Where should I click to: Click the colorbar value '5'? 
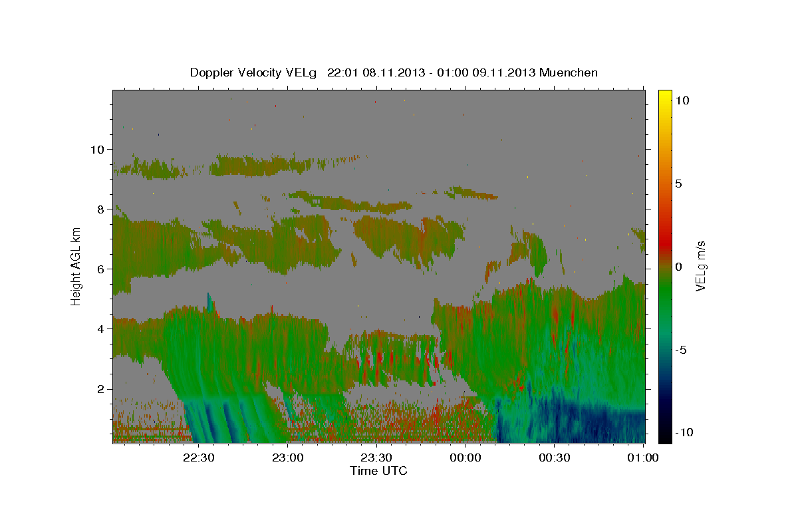click(679, 184)
